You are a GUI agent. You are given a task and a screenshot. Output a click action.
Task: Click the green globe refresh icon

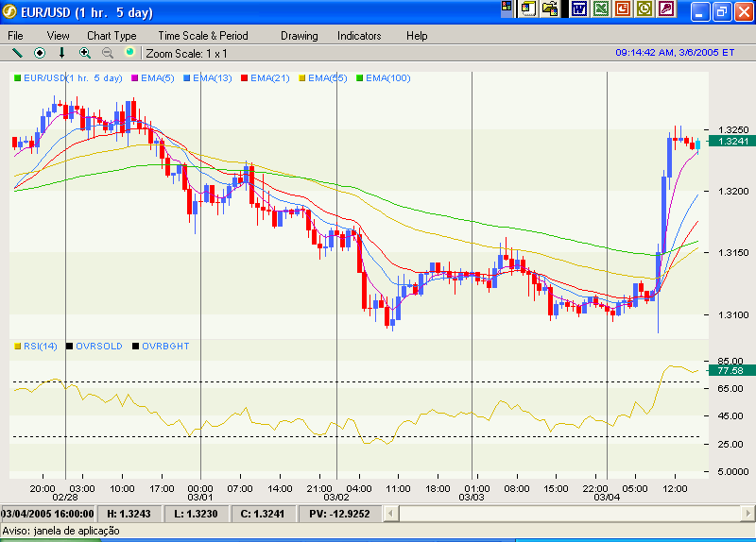130,53
